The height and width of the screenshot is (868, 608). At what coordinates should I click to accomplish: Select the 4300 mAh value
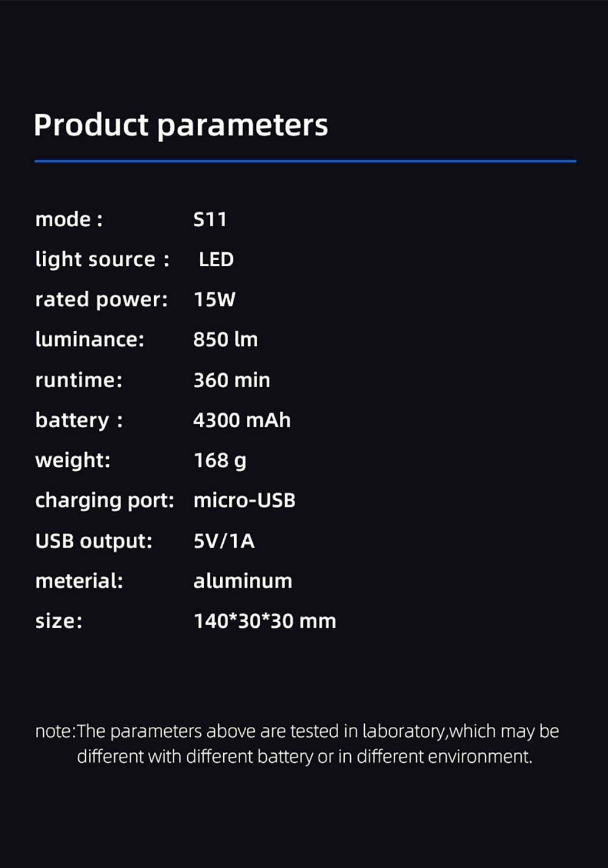coord(241,420)
